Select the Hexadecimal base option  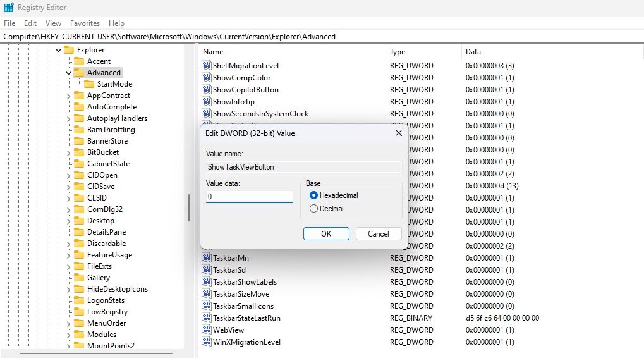314,195
